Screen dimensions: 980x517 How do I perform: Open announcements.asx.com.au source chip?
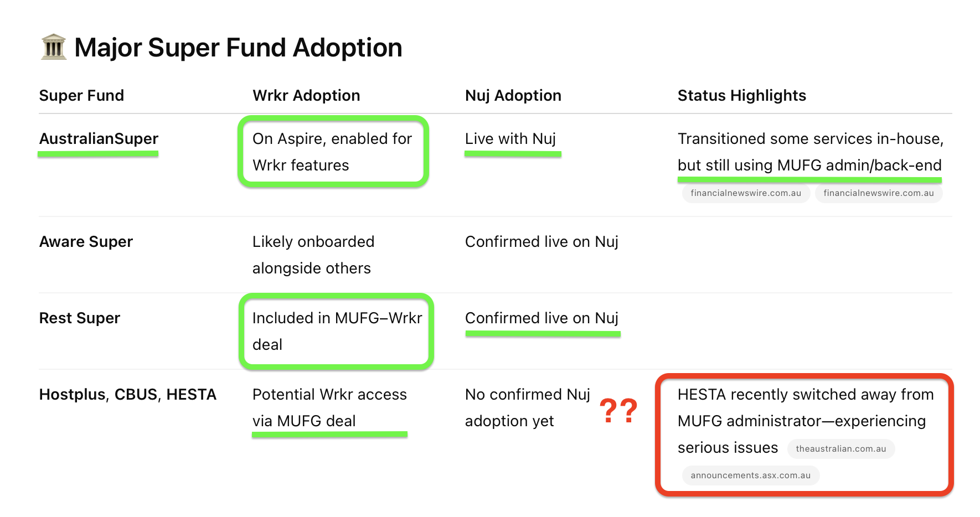(751, 475)
